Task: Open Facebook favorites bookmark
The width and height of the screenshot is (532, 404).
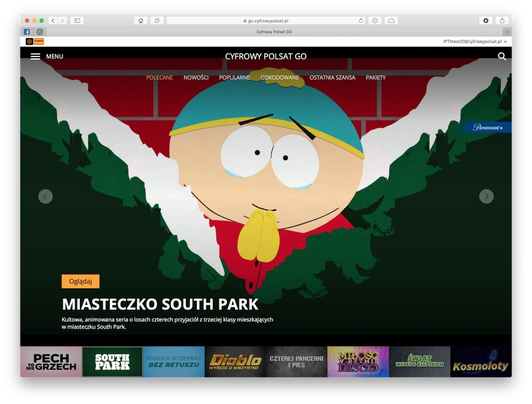Action: 27,32
